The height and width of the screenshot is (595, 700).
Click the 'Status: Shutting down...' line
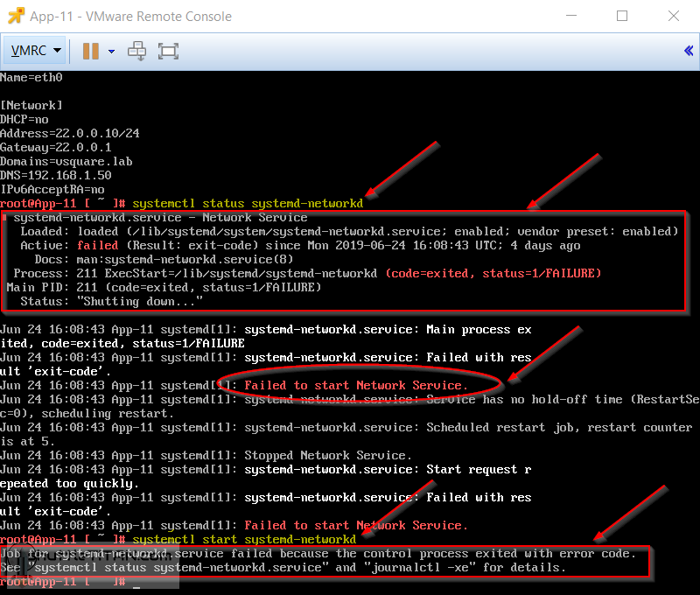114,301
